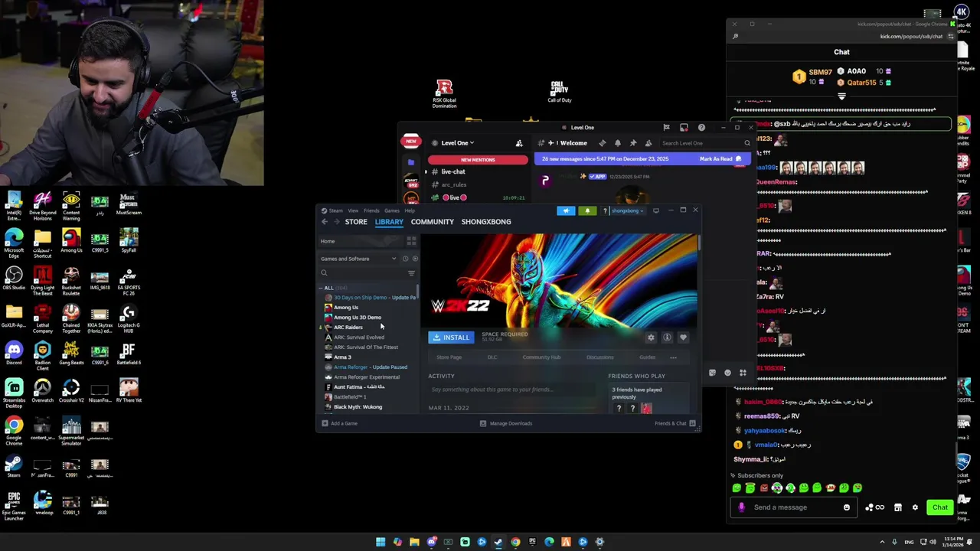
Task: Open the View menu in Steam
Action: click(x=353, y=210)
